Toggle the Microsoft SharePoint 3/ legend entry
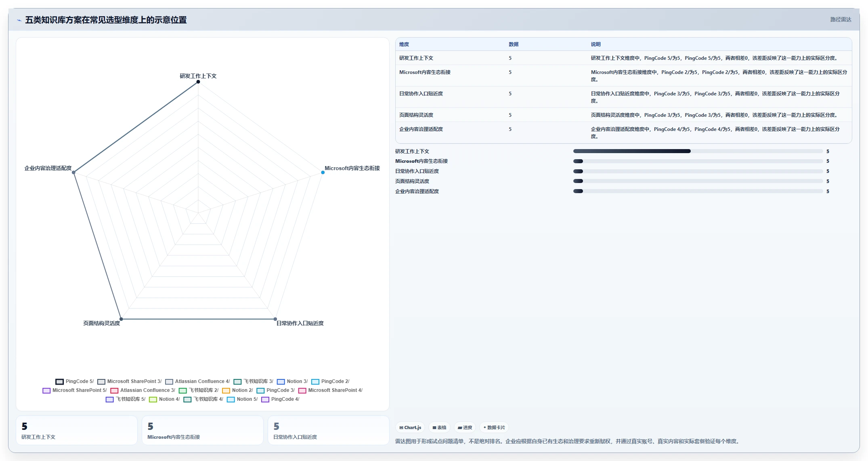The image size is (868, 461). 129,381
